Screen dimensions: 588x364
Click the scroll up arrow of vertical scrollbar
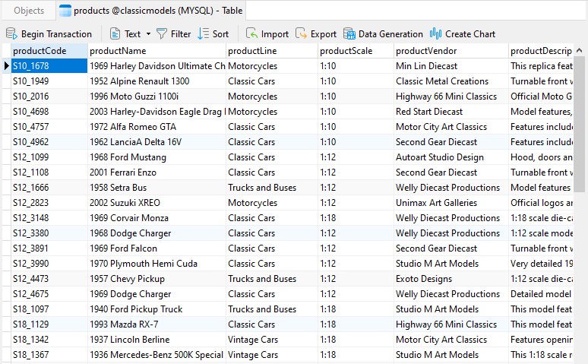579,50
